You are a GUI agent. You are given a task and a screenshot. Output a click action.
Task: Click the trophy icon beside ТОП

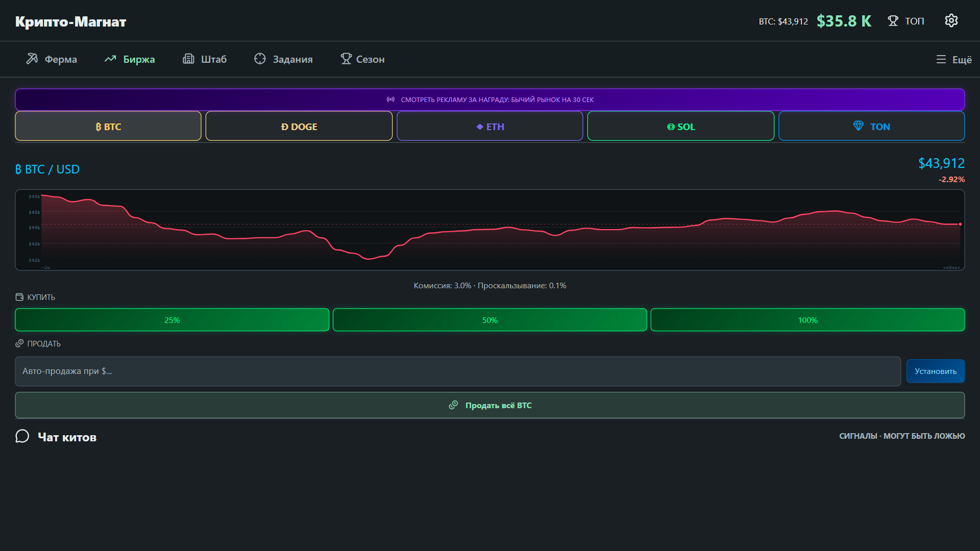(893, 21)
